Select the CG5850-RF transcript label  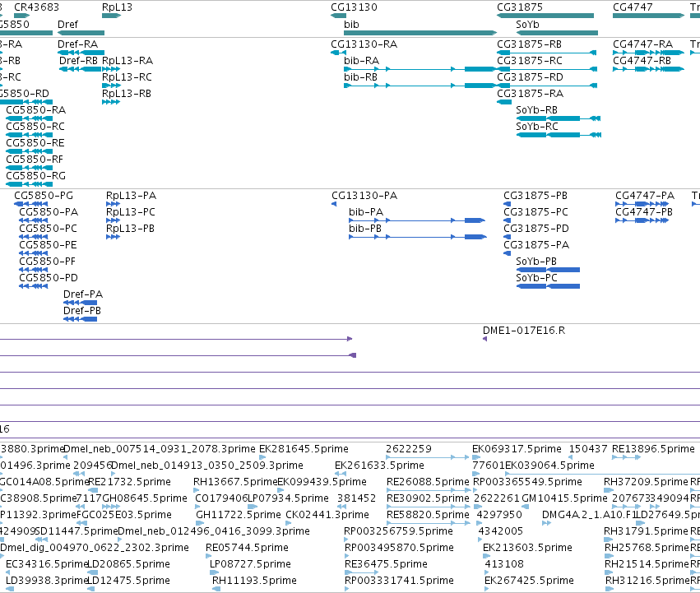point(35,160)
